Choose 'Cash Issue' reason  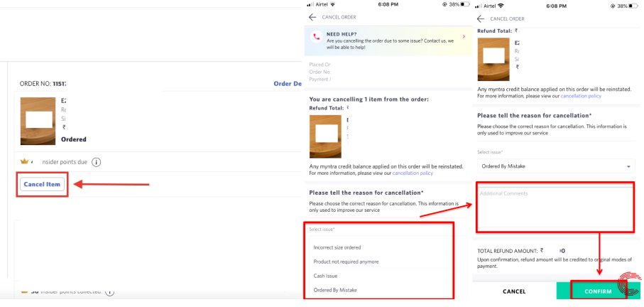tap(325, 276)
